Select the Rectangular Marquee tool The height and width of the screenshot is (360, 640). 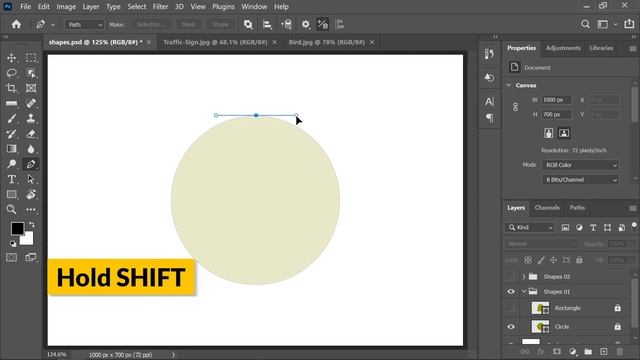coord(31,58)
